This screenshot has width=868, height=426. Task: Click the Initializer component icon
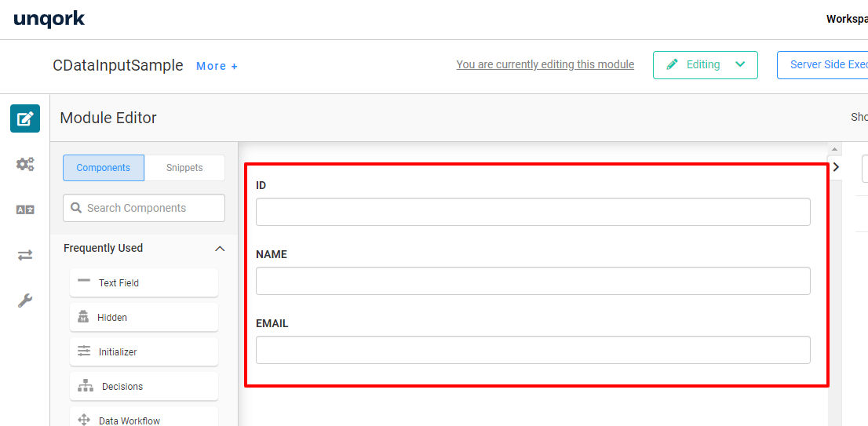(84, 351)
